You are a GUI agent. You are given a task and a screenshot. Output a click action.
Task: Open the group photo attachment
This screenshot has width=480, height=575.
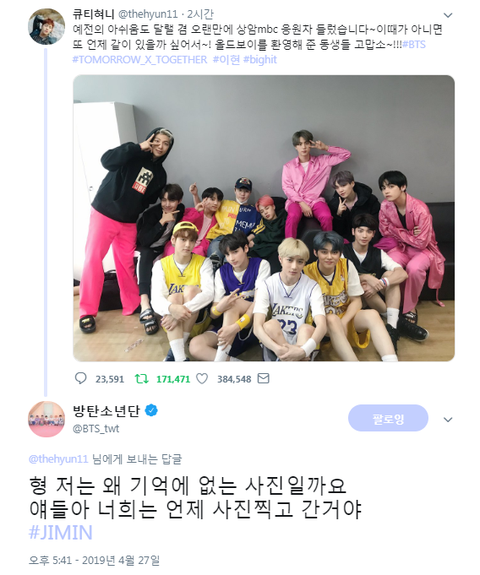[x=264, y=218]
